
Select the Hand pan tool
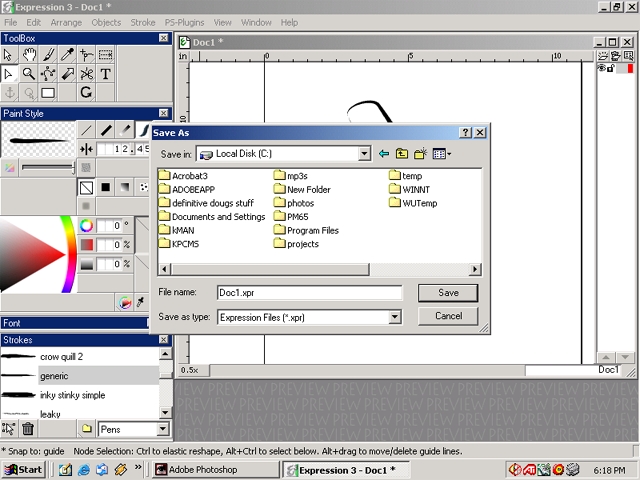[29, 54]
